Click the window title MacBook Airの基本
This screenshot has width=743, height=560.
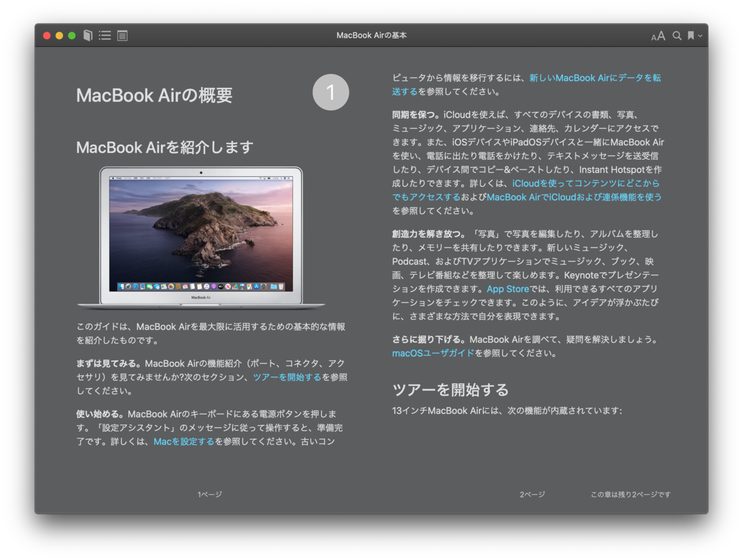click(x=371, y=35)
